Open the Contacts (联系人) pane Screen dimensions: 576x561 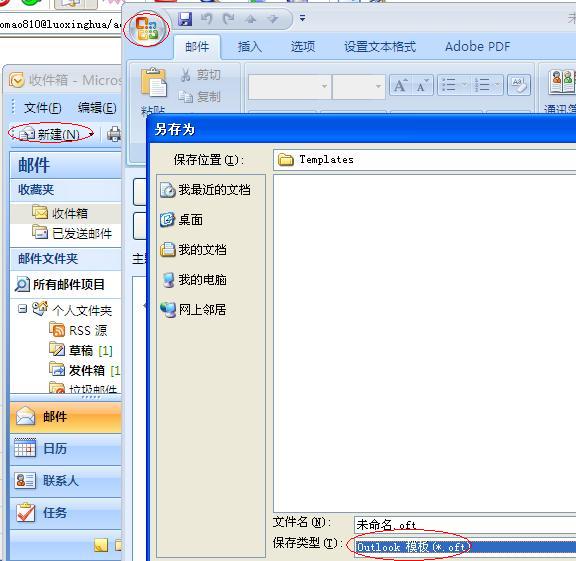pyautogui.click(x=66, y=481)
